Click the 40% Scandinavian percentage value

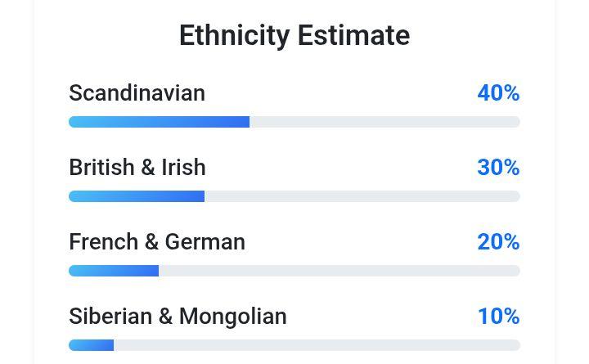pyautogui.click(x=498, y=93)
